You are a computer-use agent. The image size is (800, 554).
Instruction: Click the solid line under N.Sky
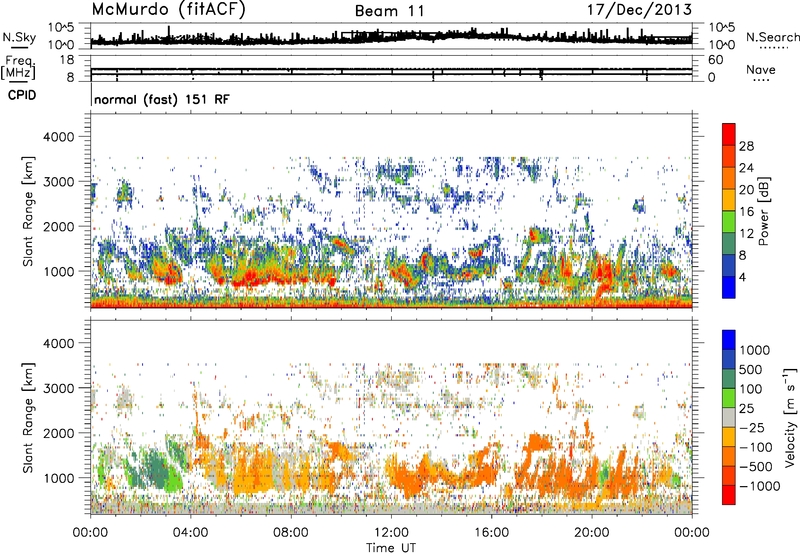[x=19, y=48]
